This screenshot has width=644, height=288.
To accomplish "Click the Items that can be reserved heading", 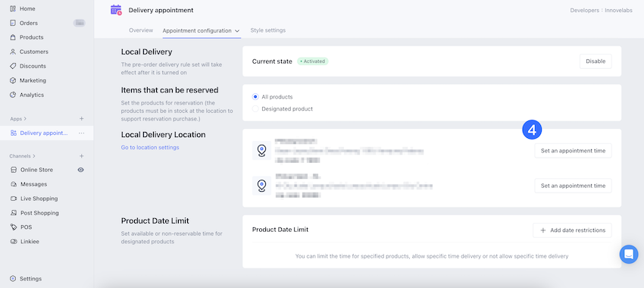I will 170,90.
